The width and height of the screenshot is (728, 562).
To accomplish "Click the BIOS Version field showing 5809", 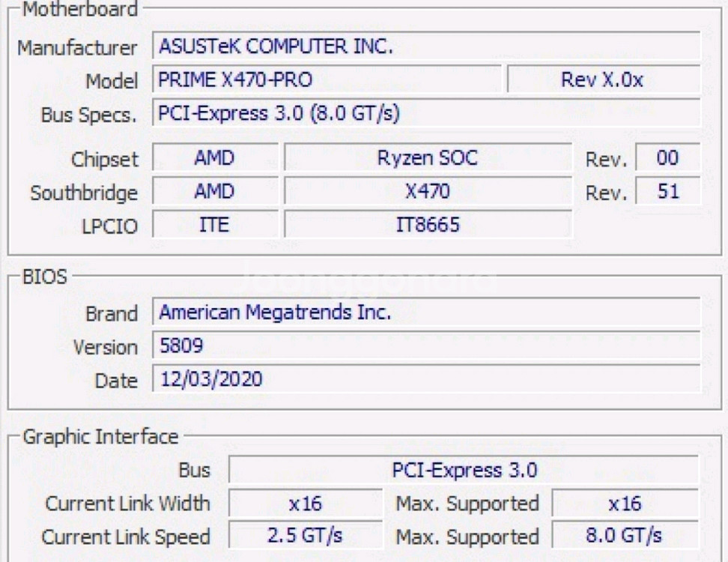I will pyautogui.click(x=425, y=346).
